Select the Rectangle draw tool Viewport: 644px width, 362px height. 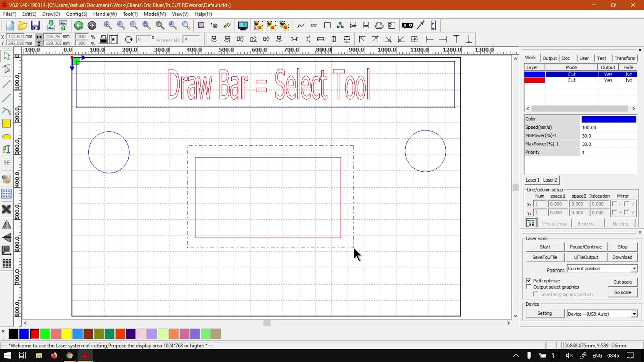click(7, 124)
